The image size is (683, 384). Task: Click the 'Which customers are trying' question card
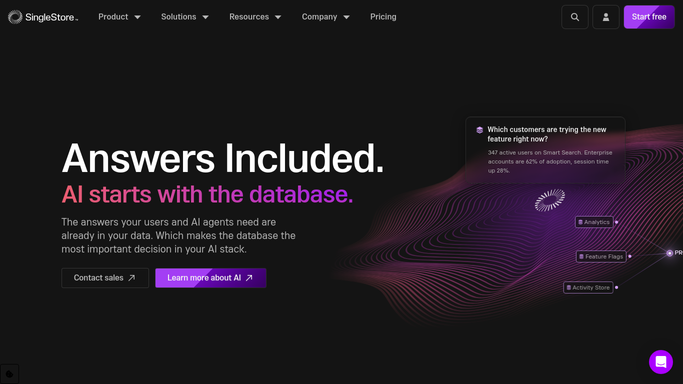coord(545,150)
